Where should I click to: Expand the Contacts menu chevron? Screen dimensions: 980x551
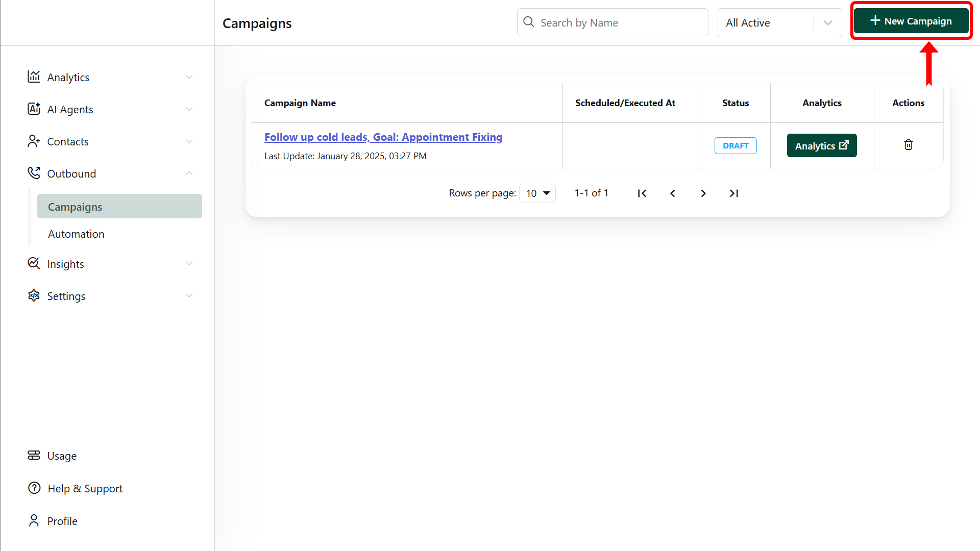pyautogui.click(x=189, y=141)
